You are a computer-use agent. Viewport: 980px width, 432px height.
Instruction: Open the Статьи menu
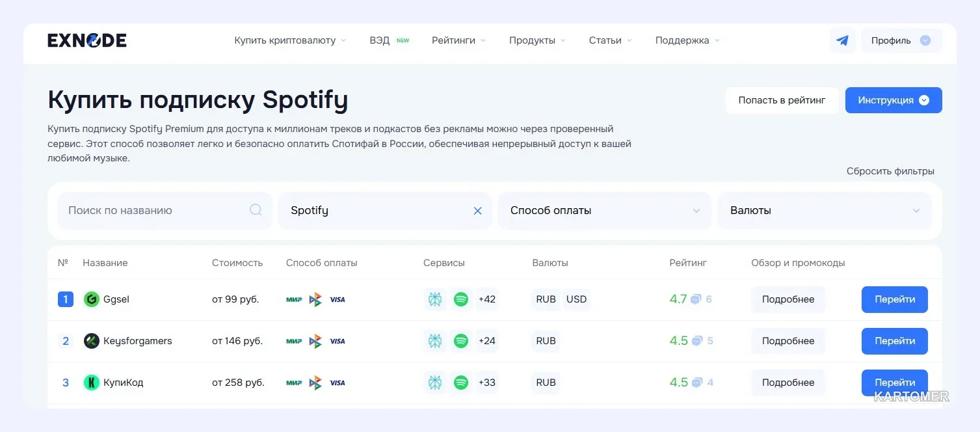pos(611,40)
